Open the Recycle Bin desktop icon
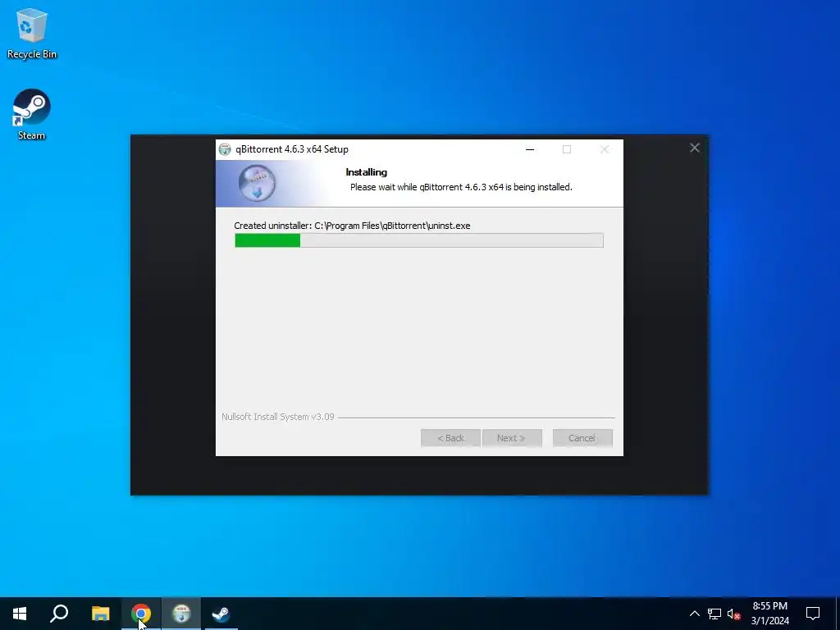Viewport: 840px width, 630px height. (x=32, y=33)
